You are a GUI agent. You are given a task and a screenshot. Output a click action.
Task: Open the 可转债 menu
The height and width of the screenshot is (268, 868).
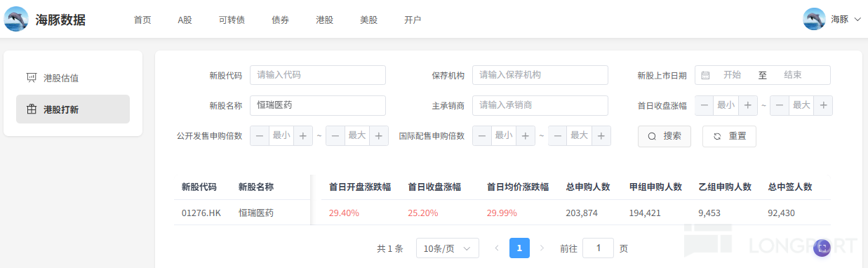click(x=232, y=20)
